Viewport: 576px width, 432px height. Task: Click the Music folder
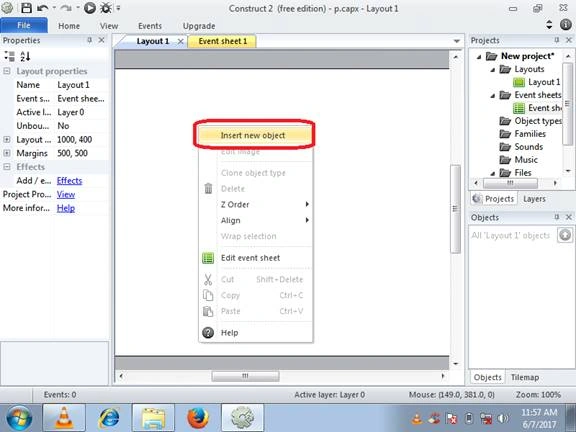519,159
